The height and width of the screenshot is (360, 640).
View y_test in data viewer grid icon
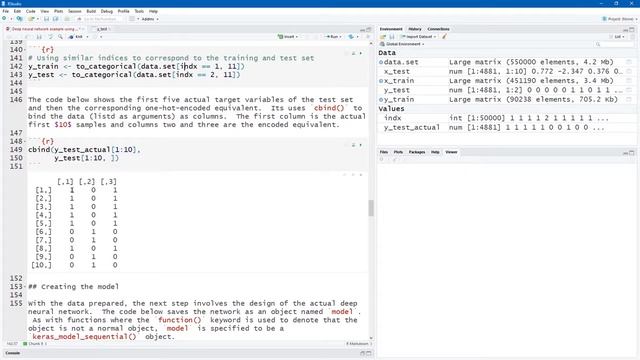629,90
